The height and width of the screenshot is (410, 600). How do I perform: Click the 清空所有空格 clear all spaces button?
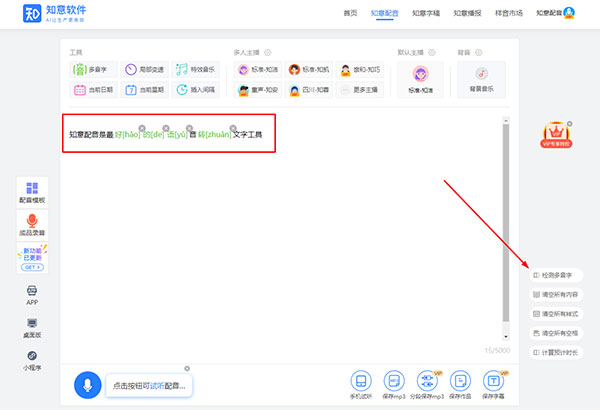click(x=556, y=333)
